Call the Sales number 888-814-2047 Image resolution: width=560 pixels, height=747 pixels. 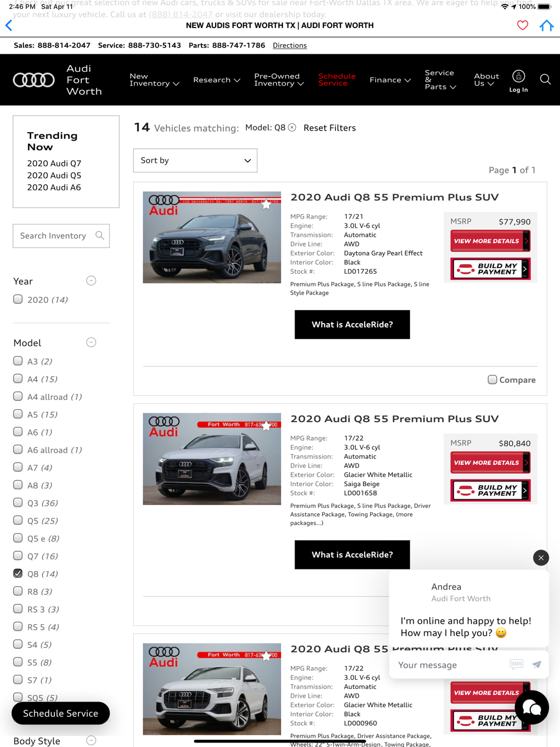pyautogui.click(x=64, y=45)
